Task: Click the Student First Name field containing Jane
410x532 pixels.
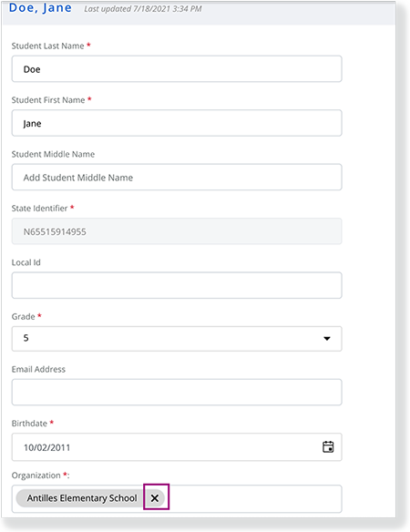Action: [177, 123]
